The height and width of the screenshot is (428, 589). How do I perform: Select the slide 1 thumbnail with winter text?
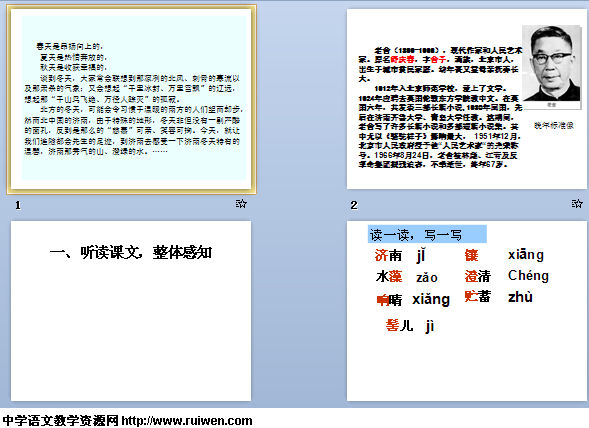pos(131,99)
